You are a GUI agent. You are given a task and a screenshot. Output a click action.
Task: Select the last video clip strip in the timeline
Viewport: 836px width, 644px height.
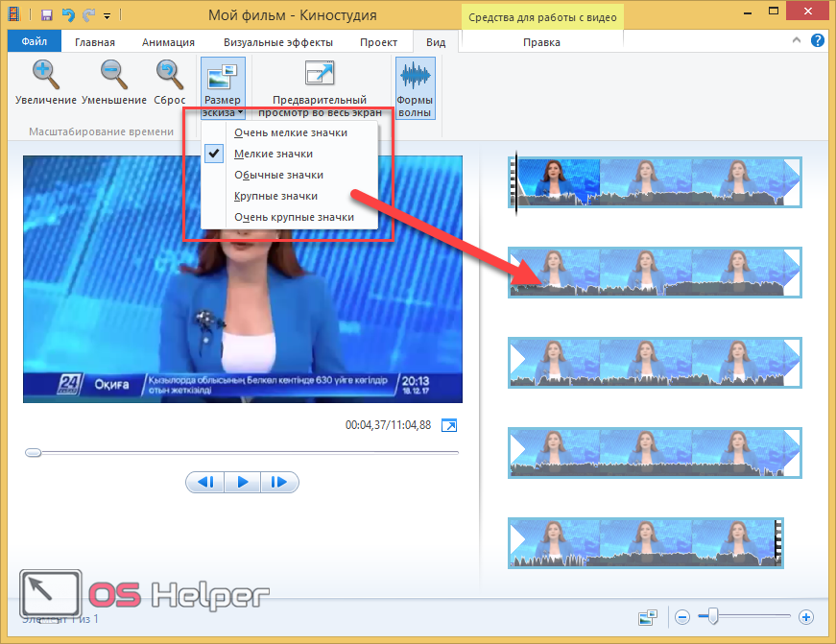click(645, 543)
